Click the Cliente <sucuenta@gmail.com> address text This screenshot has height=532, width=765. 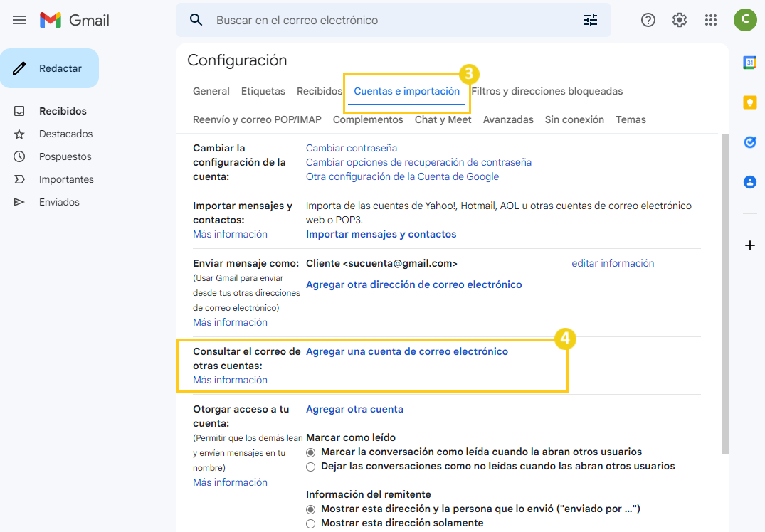[381, 263]
